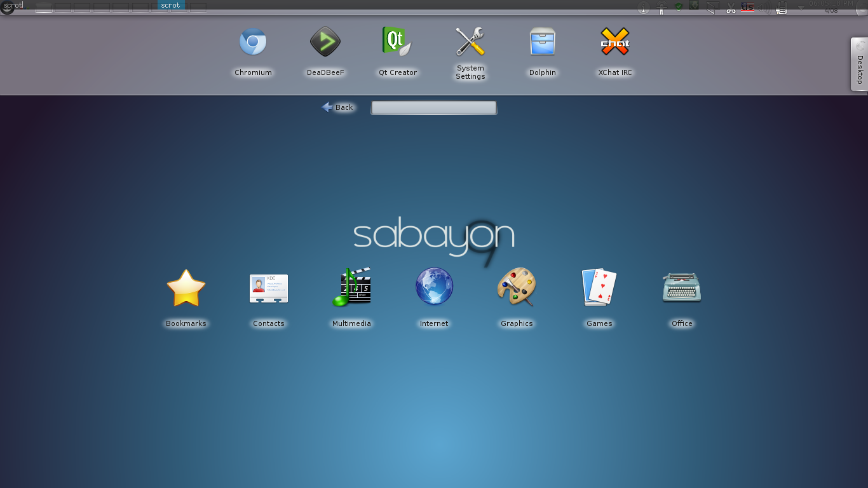Select the highlighted scrot completion suggestion
This screenshot has height=488, width=868.
[x=170, y=5]
